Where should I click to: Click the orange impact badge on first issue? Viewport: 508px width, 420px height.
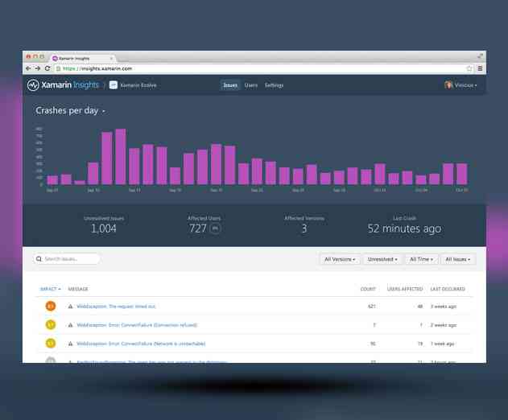point(51,306)
